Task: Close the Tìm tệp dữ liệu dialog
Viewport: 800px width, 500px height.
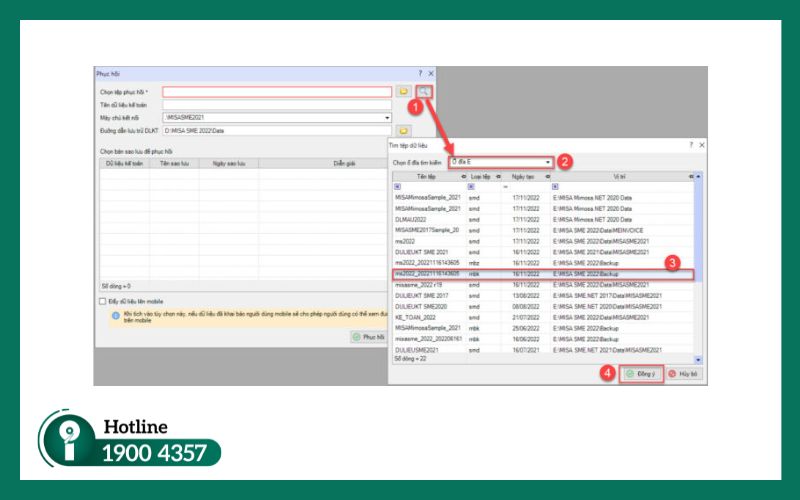Action: tap(702, 145)
